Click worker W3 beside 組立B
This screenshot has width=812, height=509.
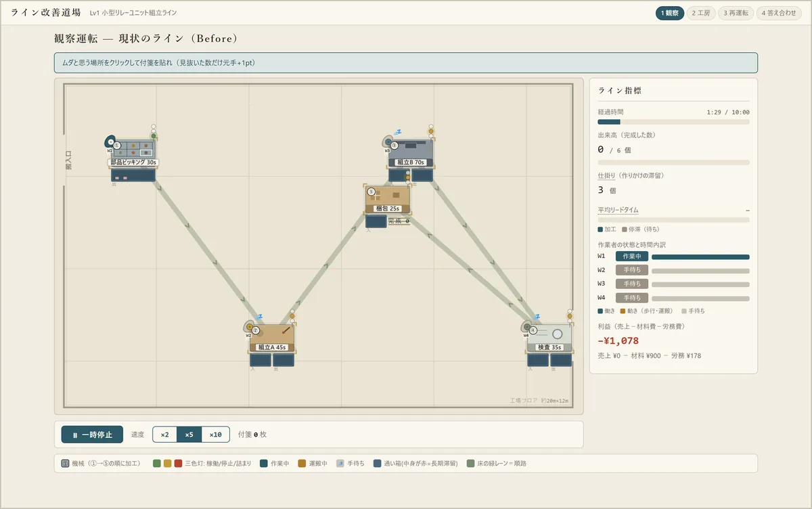[x=388, y=142]
